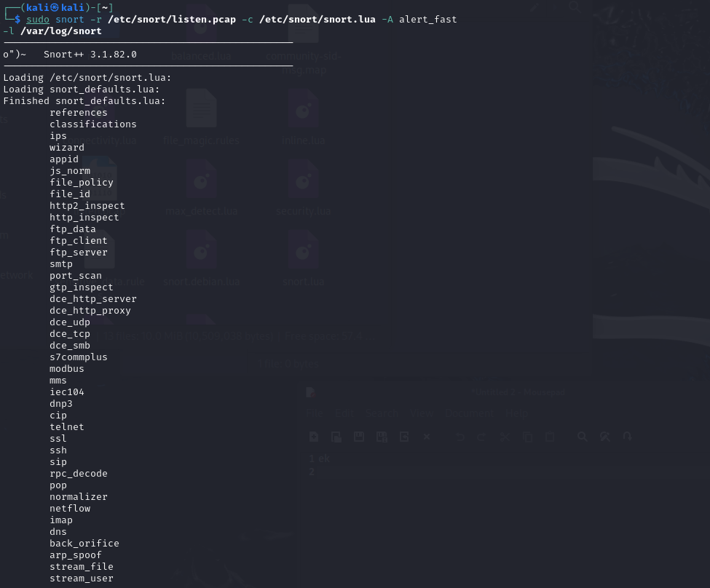The image size is (710, 588).
Task: Click Find and Replace icon in Mousepad
Action: click(605, 437)
